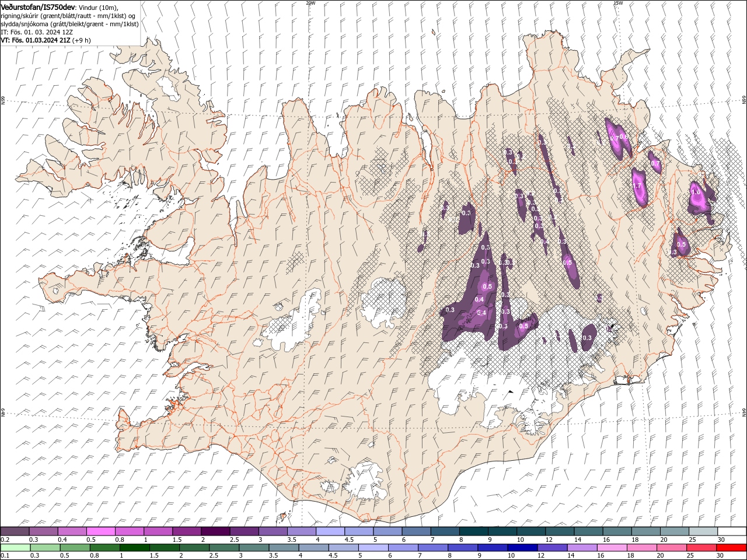The image size is (747, 560).
Task: Select the 30 white snow legend swatch
Action: pos(732,531)
